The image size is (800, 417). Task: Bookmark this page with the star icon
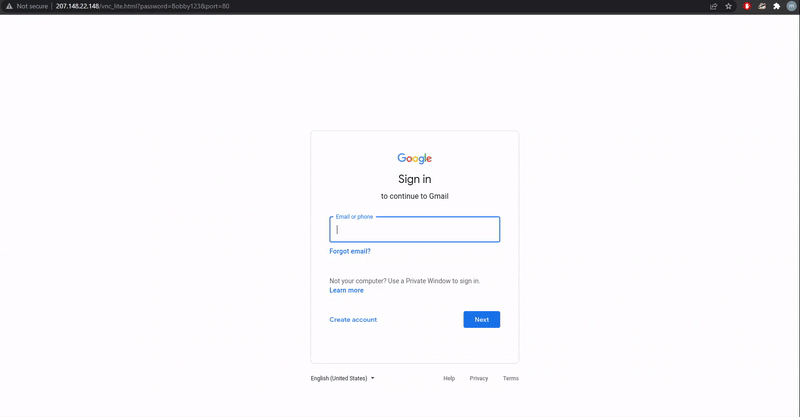[729, 6]
